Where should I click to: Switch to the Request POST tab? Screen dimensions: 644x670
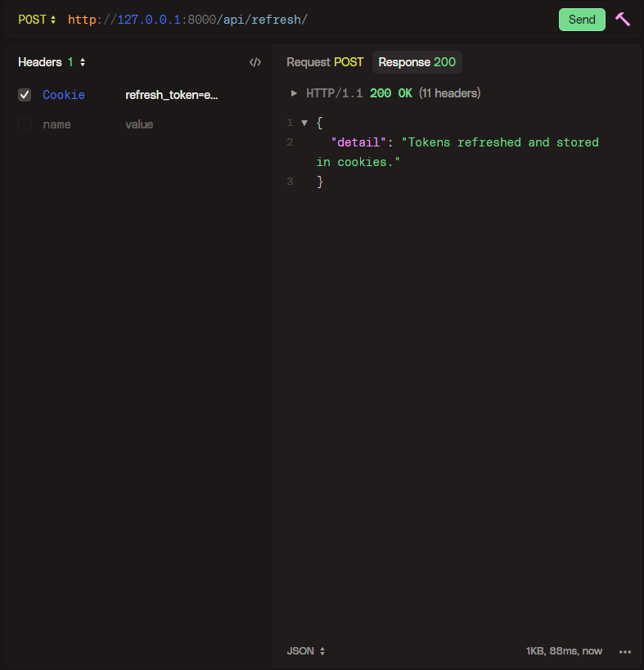coord(325,62)
